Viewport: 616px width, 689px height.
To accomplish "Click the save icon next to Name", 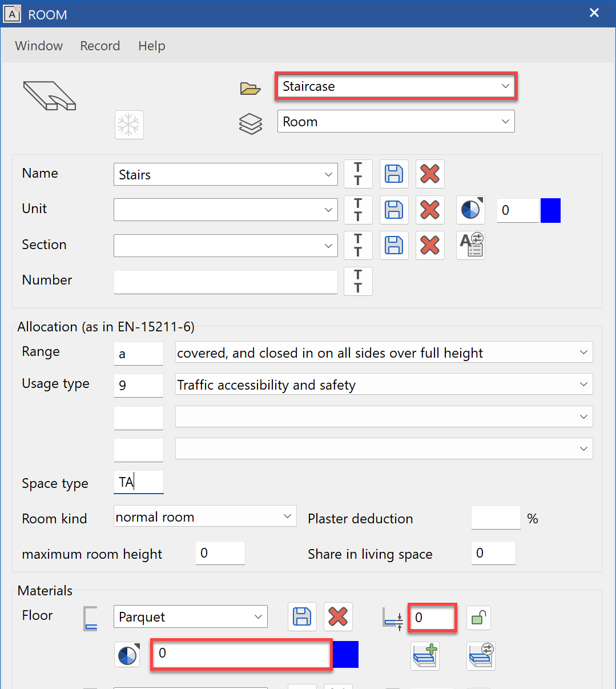I will [x=394, y=174].
